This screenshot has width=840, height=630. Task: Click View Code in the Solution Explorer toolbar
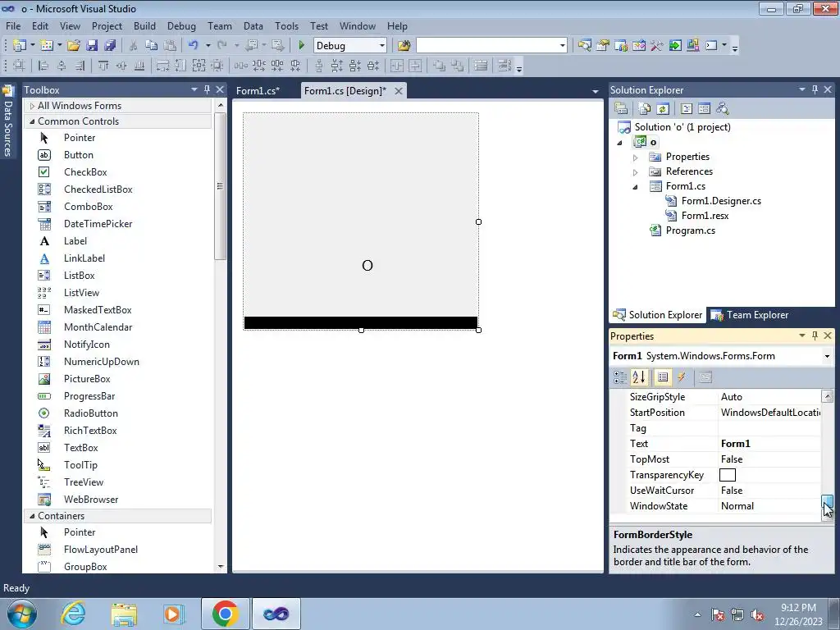pyautogui.click(x=687, y=109)
